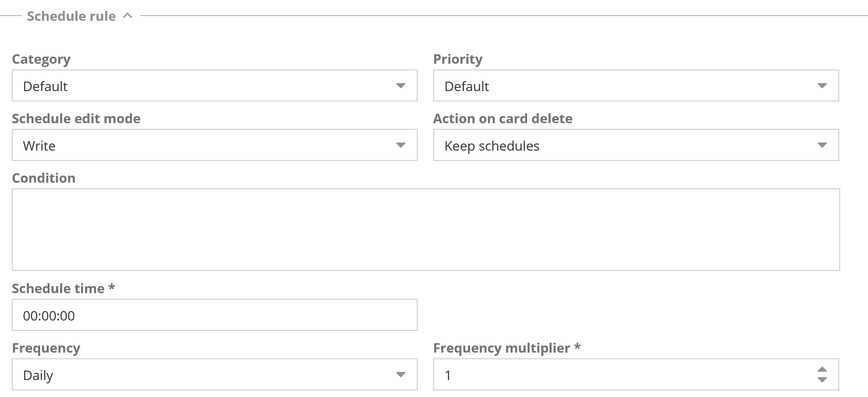Open the Category dropdown arrow

click(401, 86)
